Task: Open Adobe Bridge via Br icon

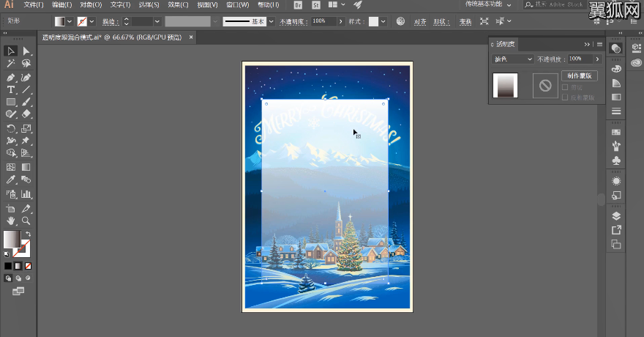Action: click(x=298, y=5)
